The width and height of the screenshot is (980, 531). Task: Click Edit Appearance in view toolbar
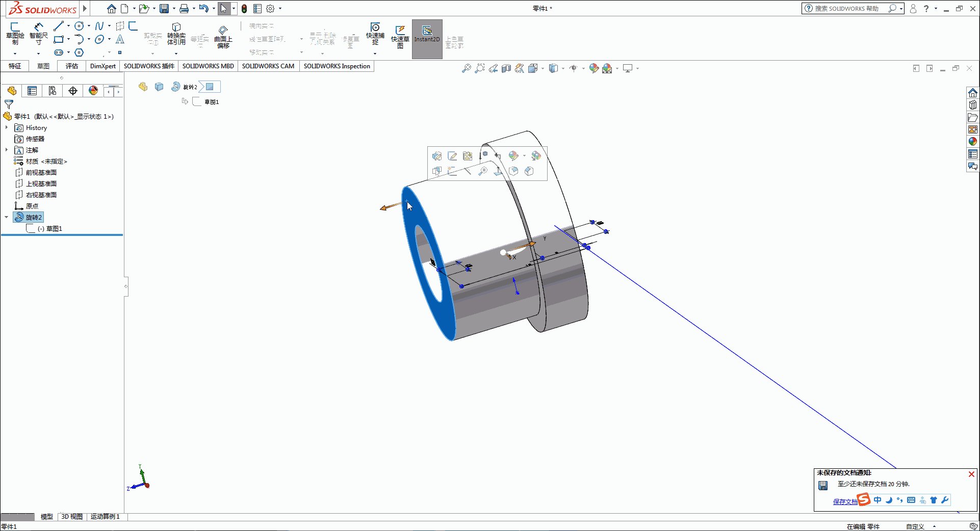(x=594, y=68)
